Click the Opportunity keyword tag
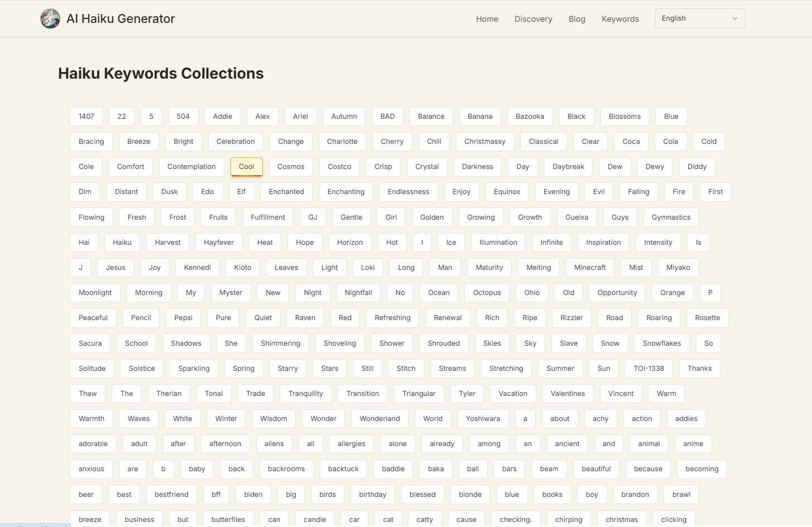Screen dimensions: 812x527 click(617, 293)
